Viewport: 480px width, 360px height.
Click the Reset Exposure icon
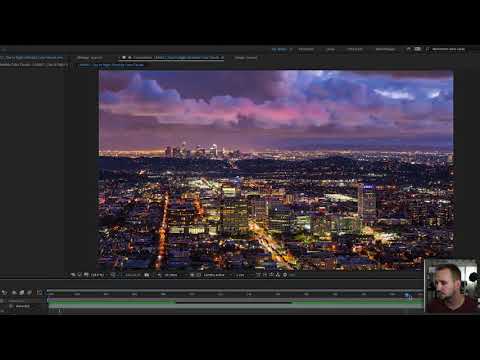[285, 275]
